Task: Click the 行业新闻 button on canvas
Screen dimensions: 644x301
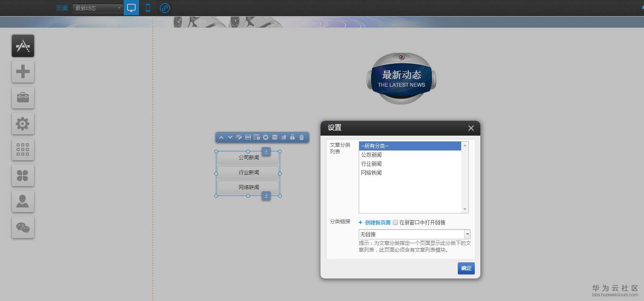Action: point(248,172)
